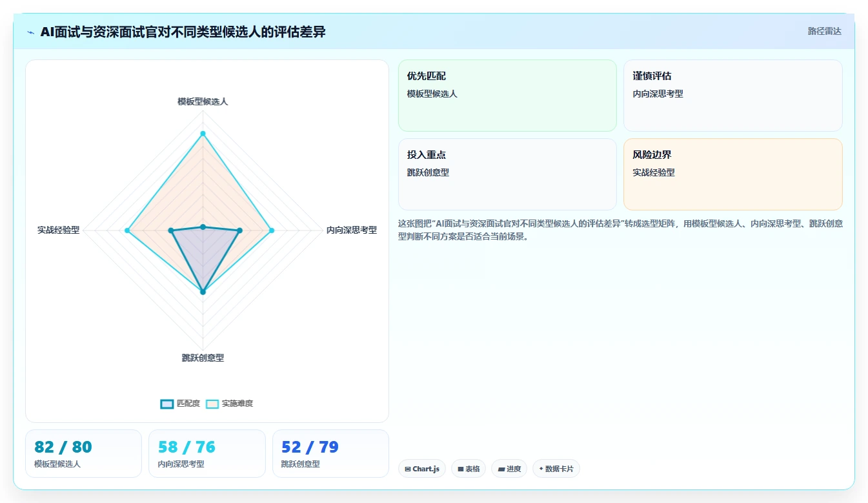Click the 模板型候选人 radar axis label
Image resolution: width=868 pixels, height=503 pixels.
(203, 101)
